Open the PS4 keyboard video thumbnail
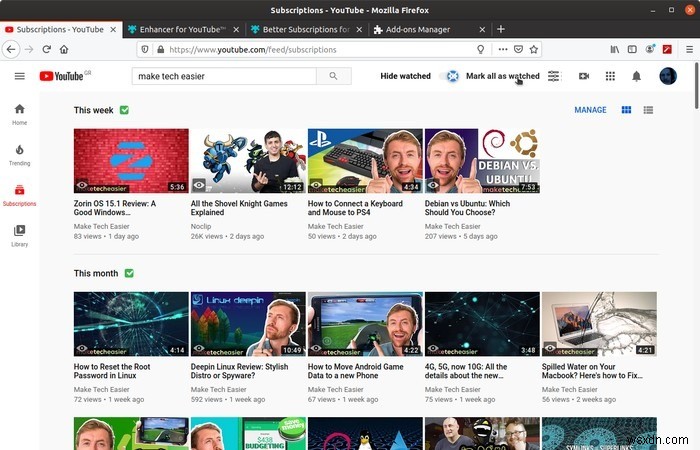The width and height of the screenshot is (700, 450). 365,161
